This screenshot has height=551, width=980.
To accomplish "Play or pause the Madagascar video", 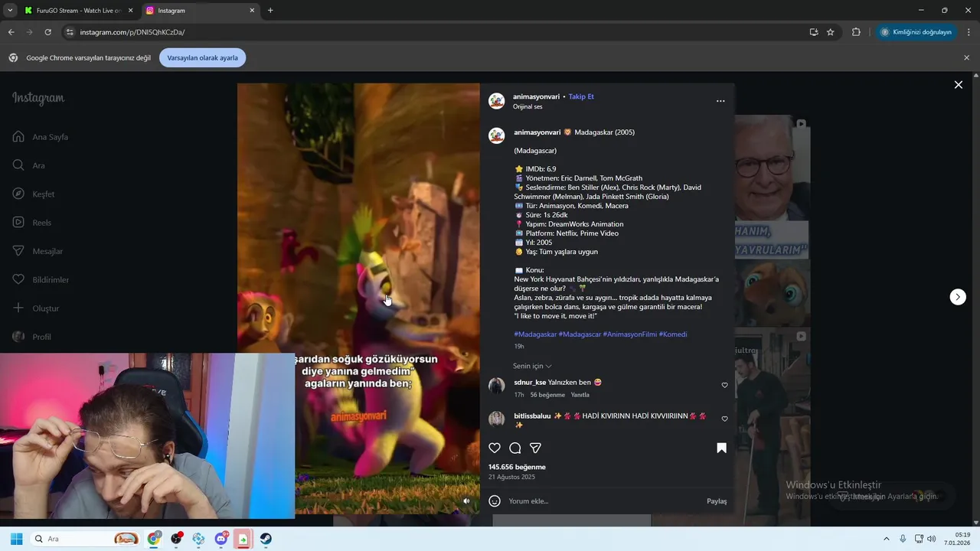I will click(x=358, y=298).
